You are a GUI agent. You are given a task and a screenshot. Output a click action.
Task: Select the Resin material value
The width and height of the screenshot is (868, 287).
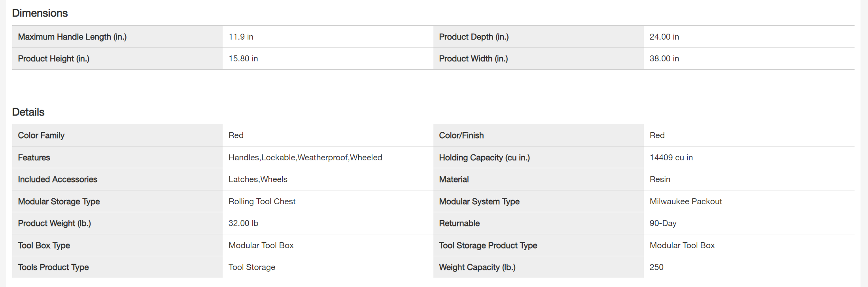660,179
